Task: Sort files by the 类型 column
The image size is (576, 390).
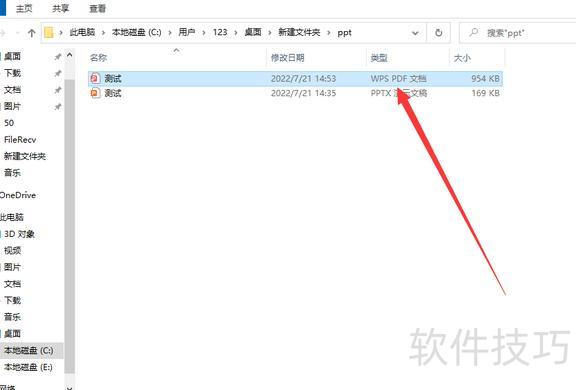Action: (379, 58)
